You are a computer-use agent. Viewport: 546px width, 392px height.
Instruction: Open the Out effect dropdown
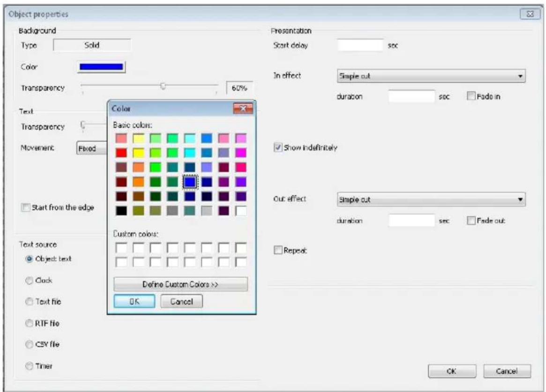click(x=431, y=200)
